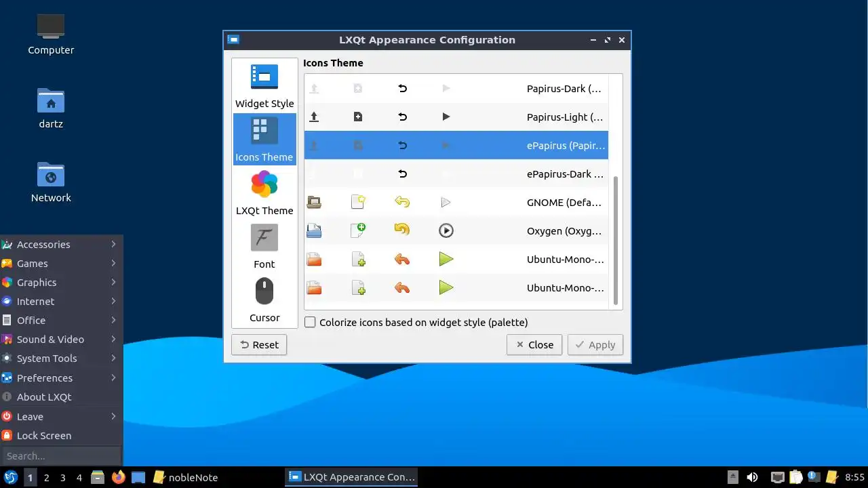
Task: Click the Reset button
Action: tap(259, 344)
